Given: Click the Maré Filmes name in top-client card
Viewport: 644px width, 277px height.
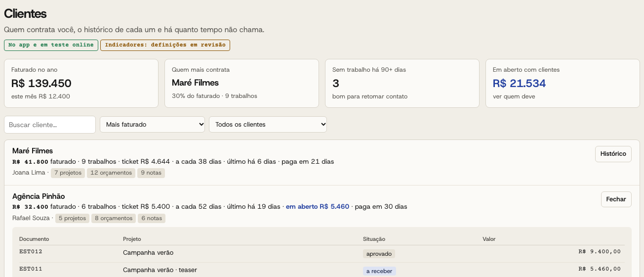Looking at the screenshot, I should (195, 83).
